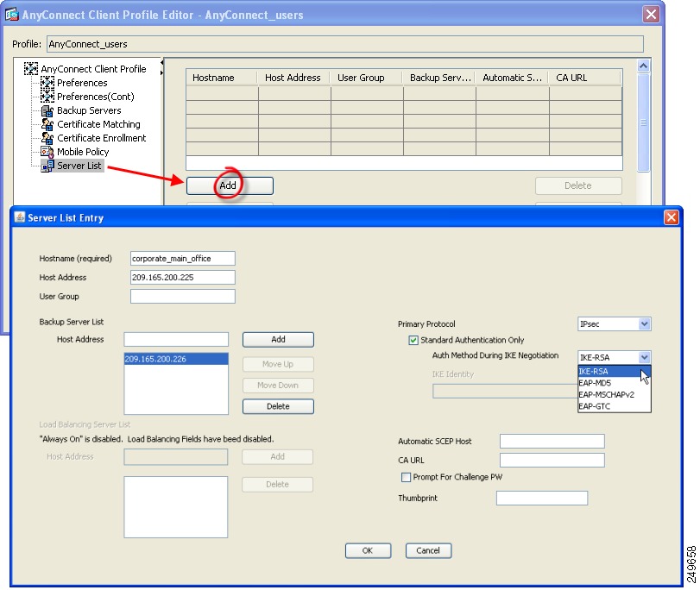
Task: Click Move Up button in backup list
Action: [x=278, y=364]
